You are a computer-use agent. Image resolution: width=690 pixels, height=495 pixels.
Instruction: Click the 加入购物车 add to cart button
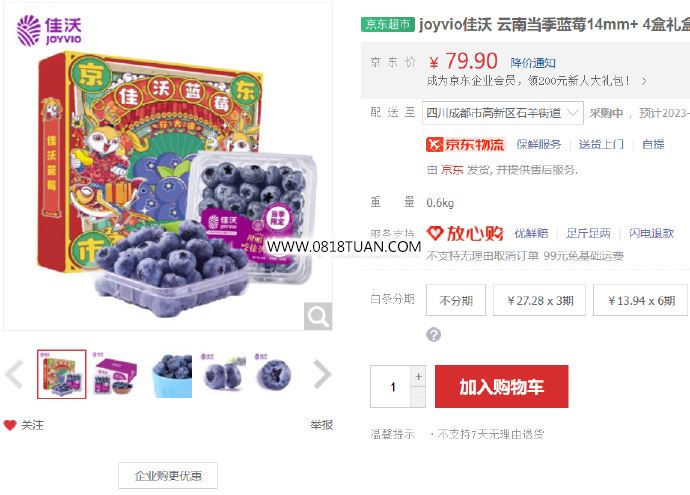tap(502, 387)
